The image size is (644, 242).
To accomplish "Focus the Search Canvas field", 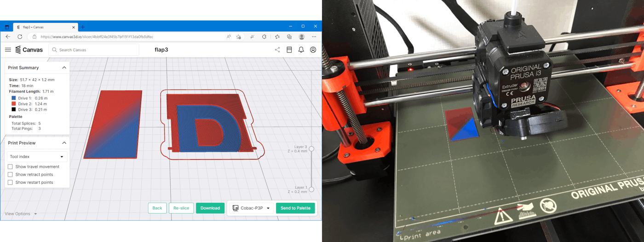I will tap(94, 50).
